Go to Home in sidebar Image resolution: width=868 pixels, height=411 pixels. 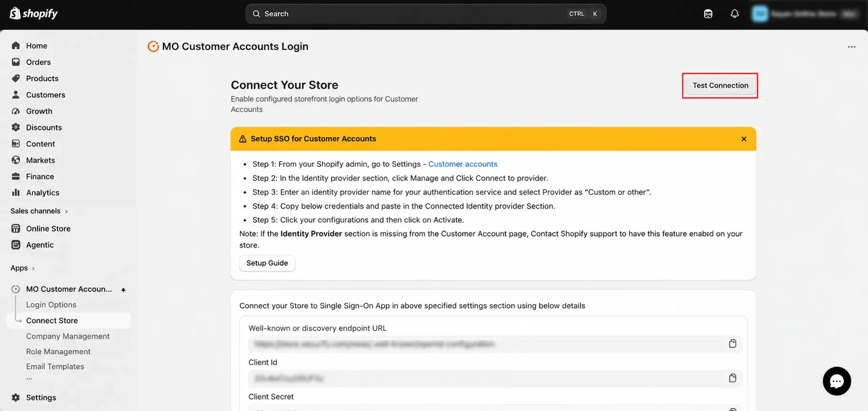(37, 46)
